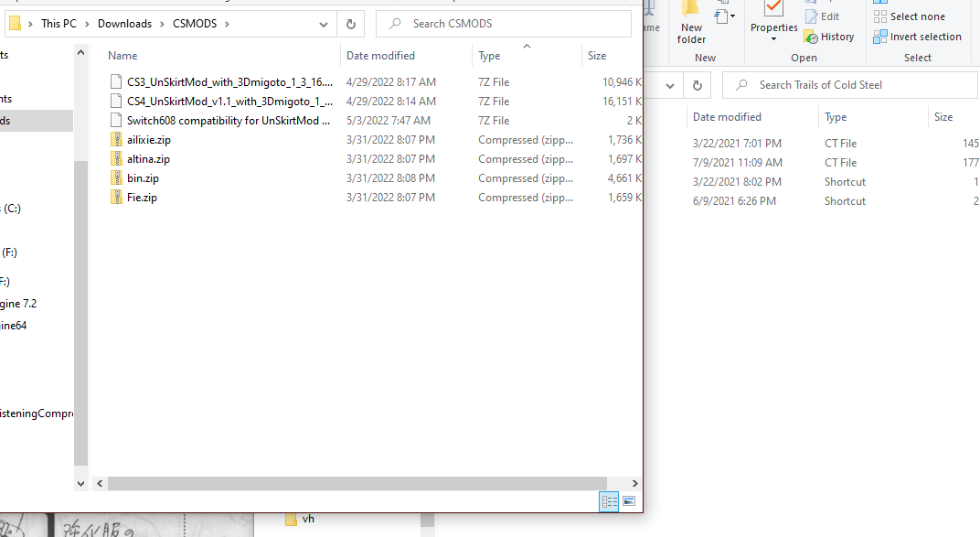The image size is (980, 537).
Task: Click CS3_UnSkirtMod_with_3Dmigoto file name
Action: click(229, 82)
